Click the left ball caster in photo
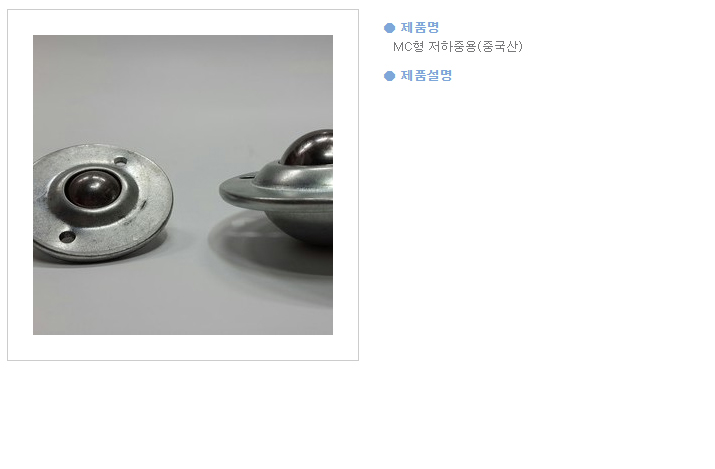Viewport: 715px width, 469px height. (x=103, y=203)
